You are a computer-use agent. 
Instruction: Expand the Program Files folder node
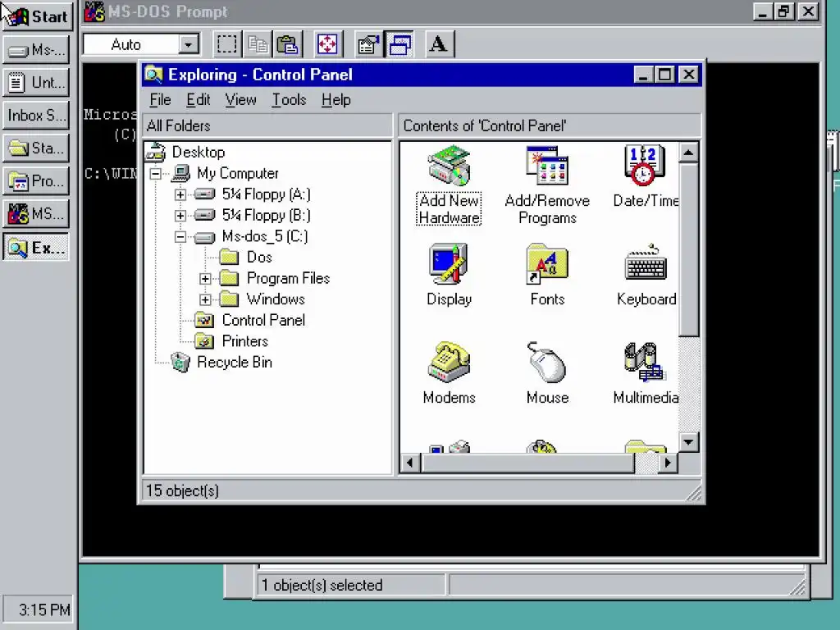click(204, 279)
